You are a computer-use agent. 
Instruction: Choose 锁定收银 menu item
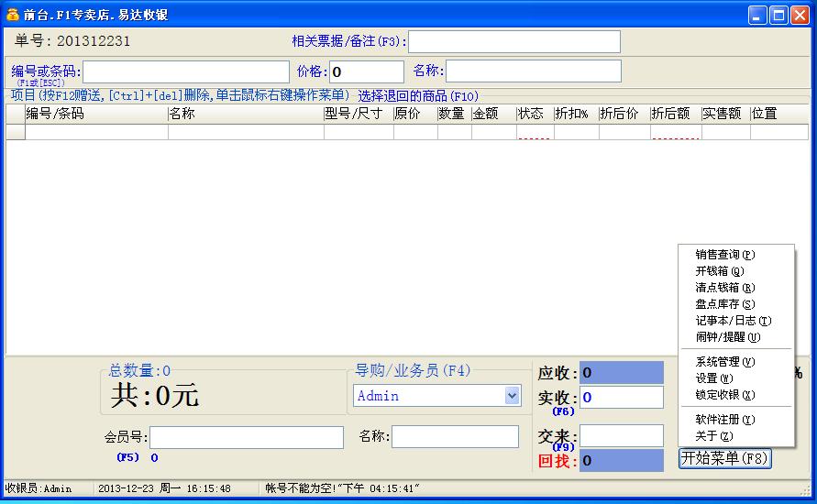pyautogui.click(x=724, y=395)
